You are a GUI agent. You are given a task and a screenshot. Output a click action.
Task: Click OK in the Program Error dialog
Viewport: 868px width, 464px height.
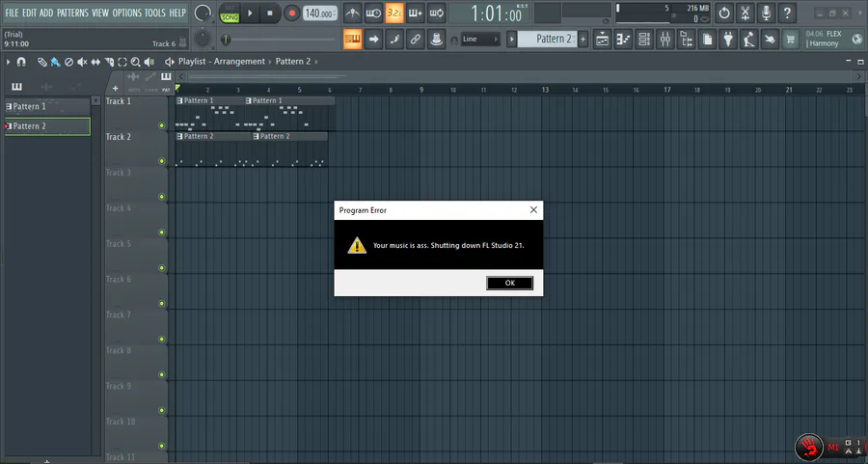[x=510, y=283]
